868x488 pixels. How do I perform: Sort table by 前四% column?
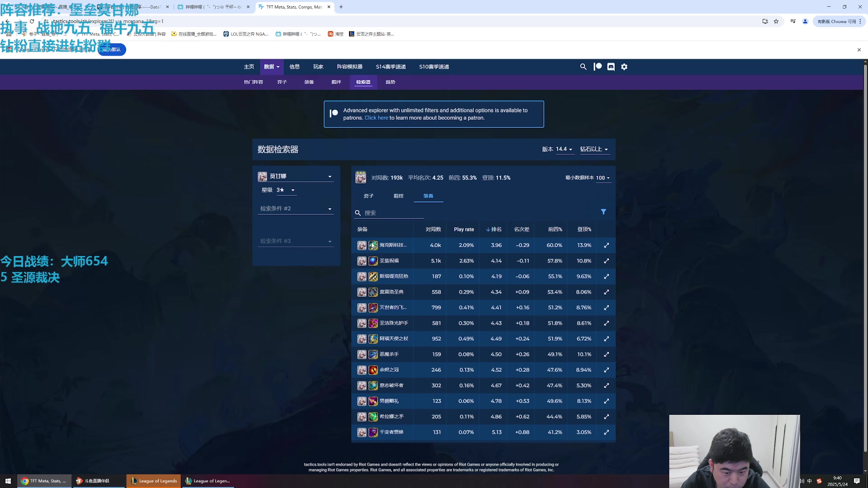pyautogui.click(x=555, y=230)
